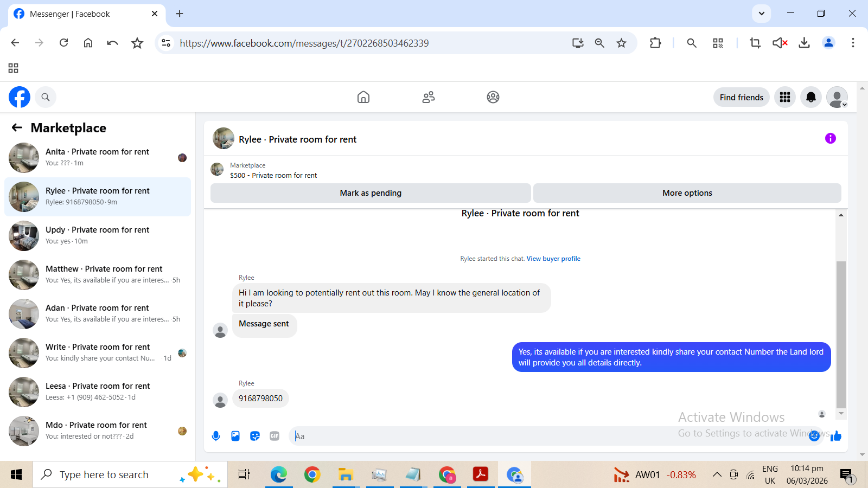Image resolution: width=868 pixels, height=488 pixels.
Task: Click the chat scrollbar down arrow
Action: 841,414
